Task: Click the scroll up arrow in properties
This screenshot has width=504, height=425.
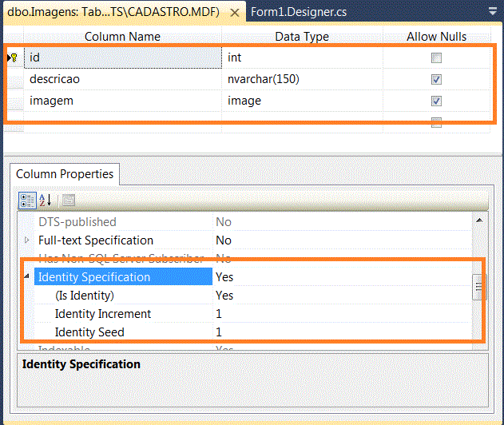Action: click(x=479, y=220)
